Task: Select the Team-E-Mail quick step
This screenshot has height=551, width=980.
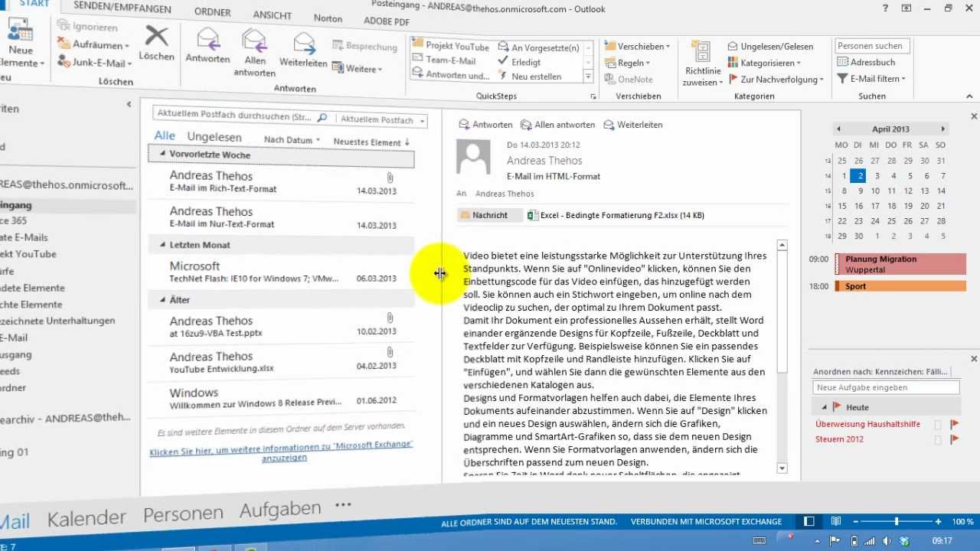Action: click(444, 60)
